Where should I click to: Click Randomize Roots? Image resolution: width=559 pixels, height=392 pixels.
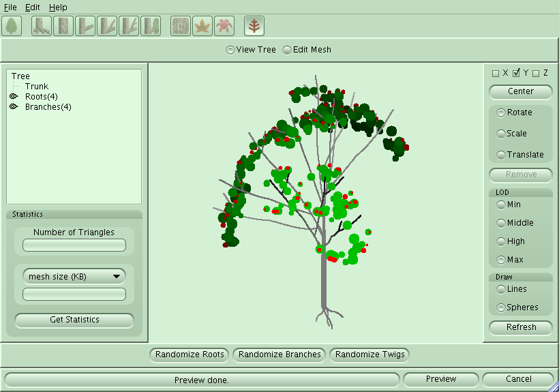(x=190, y=355)
